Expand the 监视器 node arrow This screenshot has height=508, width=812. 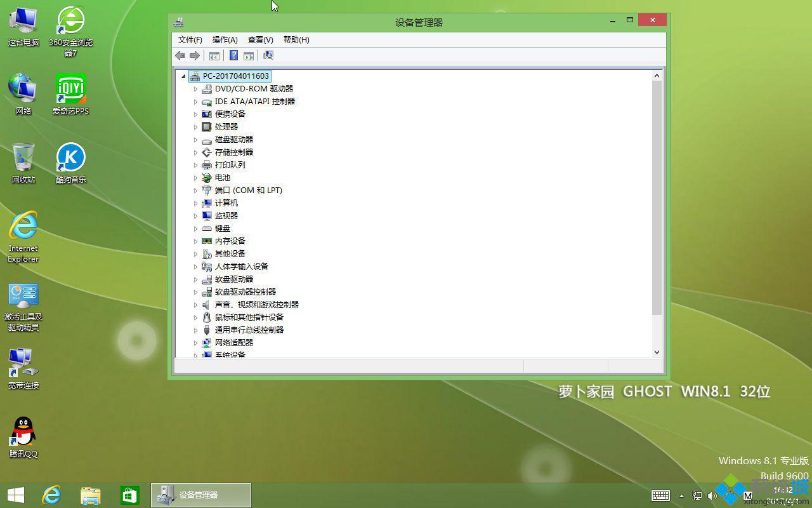(x=195, y=216)
